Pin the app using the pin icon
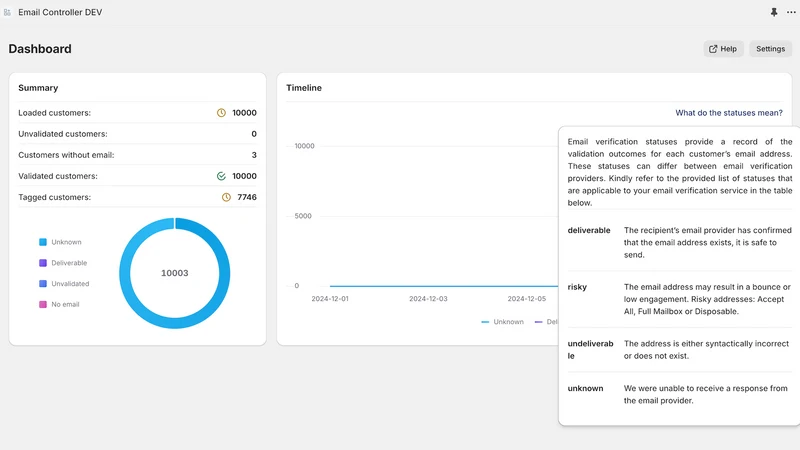Image resolution: width=800 pixels, height=450 pixels. click(x=774, y=12)
